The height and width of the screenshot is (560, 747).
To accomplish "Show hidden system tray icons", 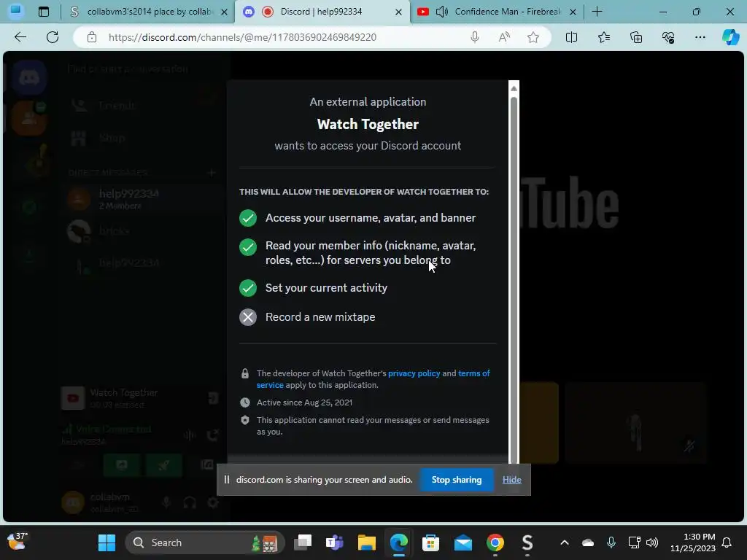I will (x=565, y=542).
